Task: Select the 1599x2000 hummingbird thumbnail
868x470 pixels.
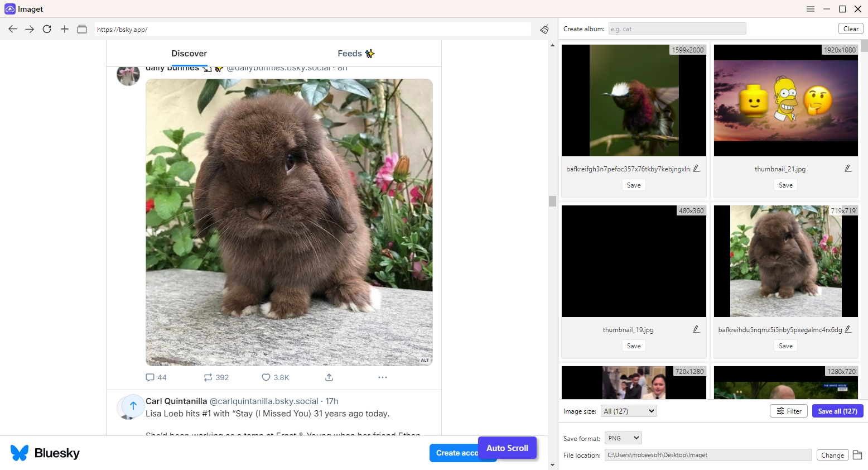Action: pos(634,100)
